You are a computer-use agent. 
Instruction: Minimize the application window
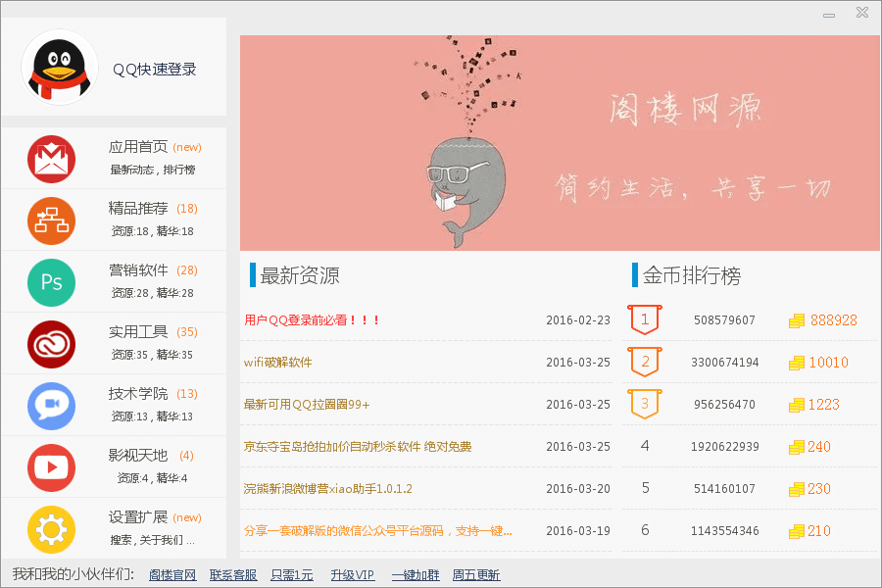click(x=829, y=14)
